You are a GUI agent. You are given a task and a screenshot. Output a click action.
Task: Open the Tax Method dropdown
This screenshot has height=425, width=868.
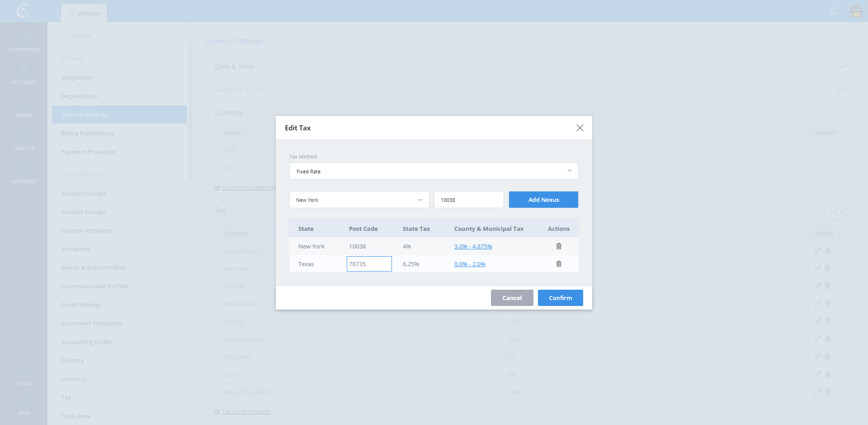tap(434, 171)
